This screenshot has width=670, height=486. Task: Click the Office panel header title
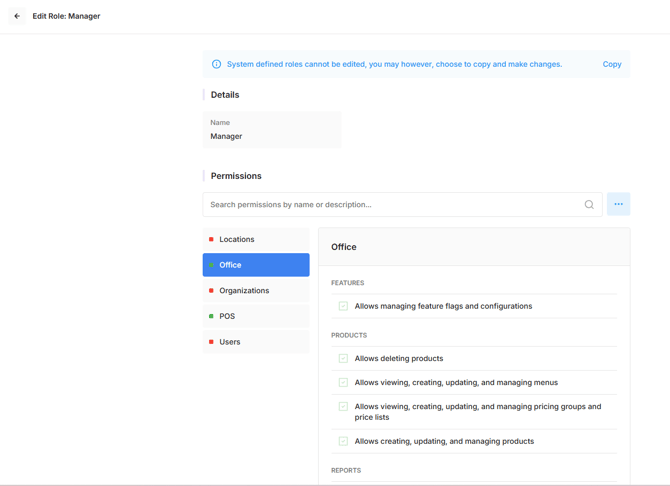[344, 247]
